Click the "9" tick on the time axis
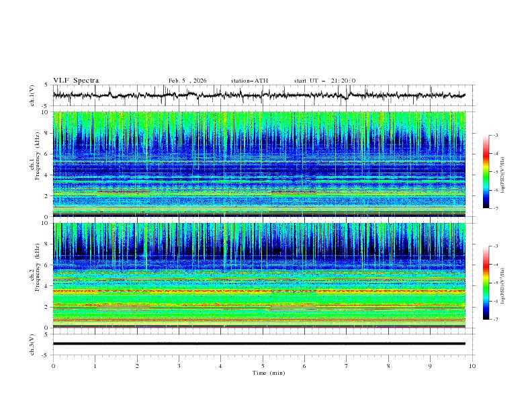The height and width of the screenshot is (411, 532). pyautogui.click(x=430, y=366)
